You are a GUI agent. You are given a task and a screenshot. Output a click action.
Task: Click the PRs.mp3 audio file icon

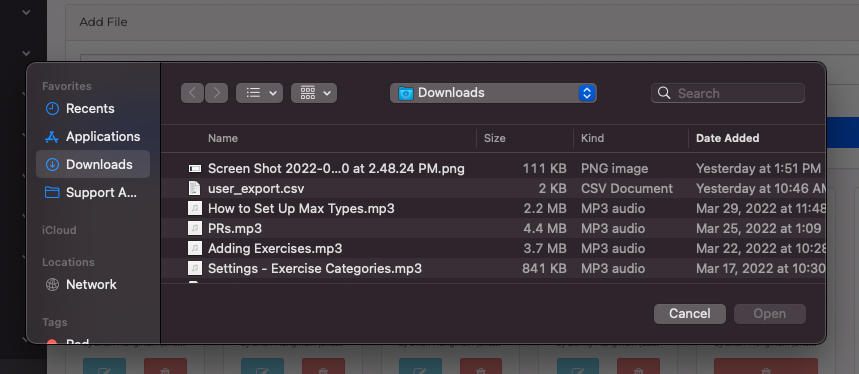click(194, 228)
